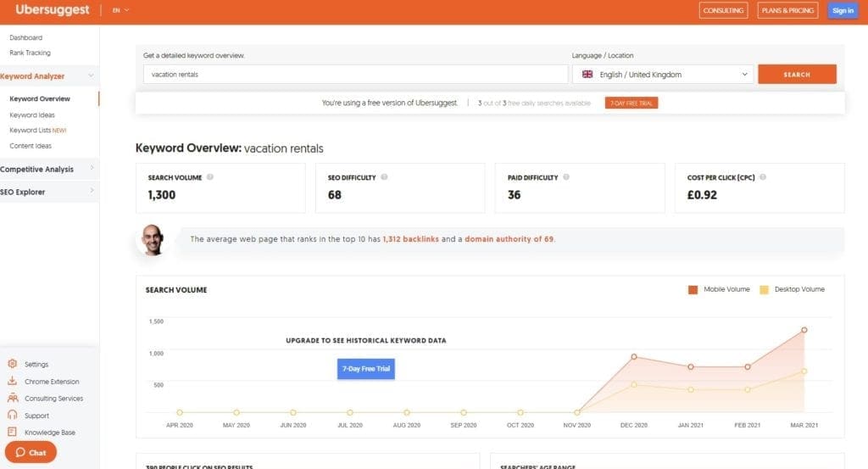868x469 pixels.
Task: Click the Consulting Services link text
Action: (53, 399)
